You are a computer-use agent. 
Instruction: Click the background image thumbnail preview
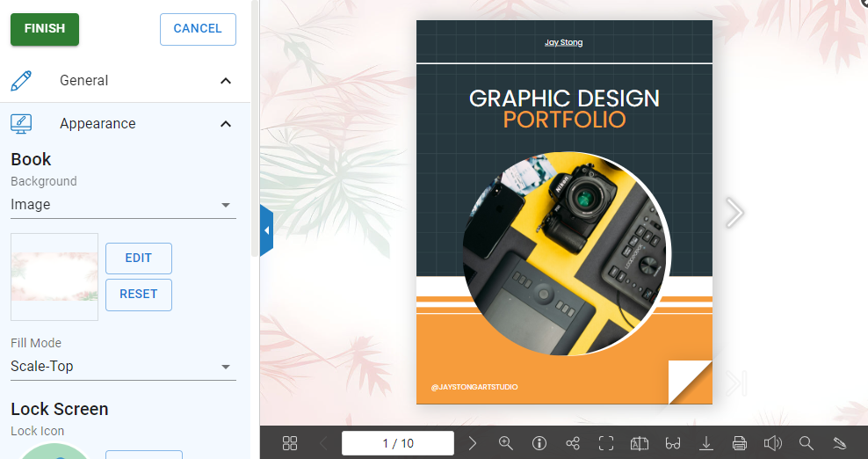pos(54,277)
